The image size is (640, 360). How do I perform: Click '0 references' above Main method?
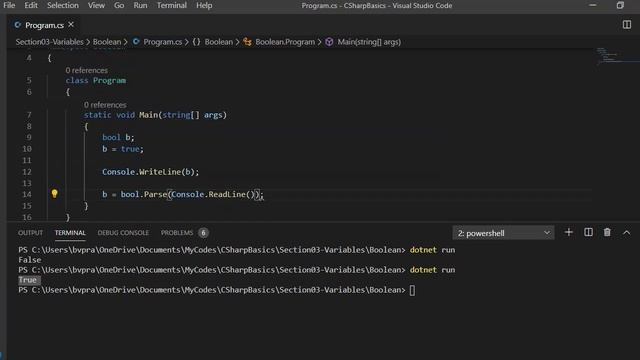(105, 105)
